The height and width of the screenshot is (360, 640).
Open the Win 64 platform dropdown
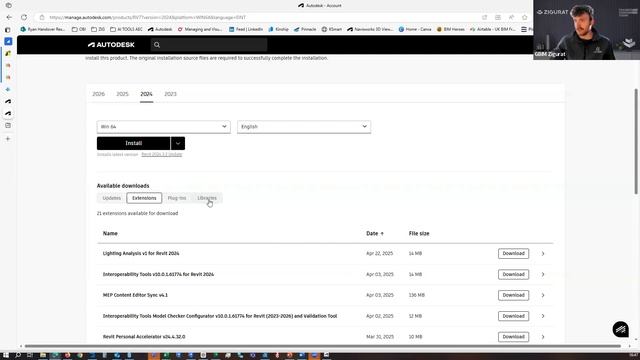click(x=164, y=127)
